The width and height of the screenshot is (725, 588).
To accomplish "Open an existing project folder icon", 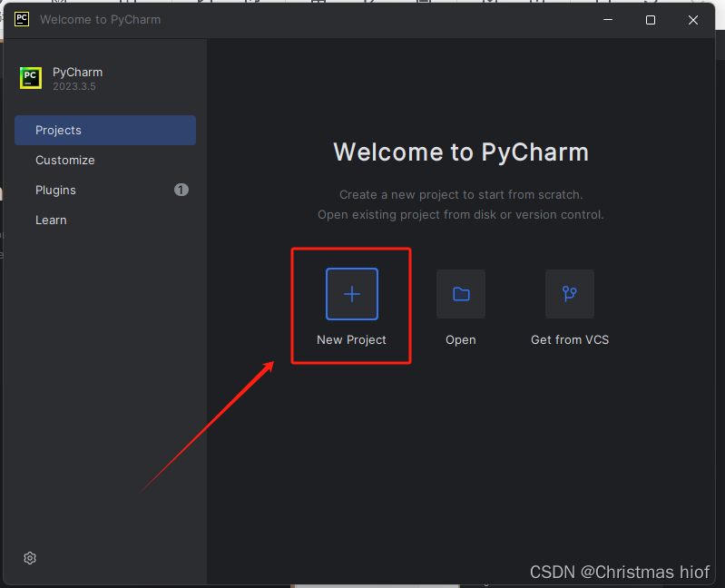I will click(461, 294).
